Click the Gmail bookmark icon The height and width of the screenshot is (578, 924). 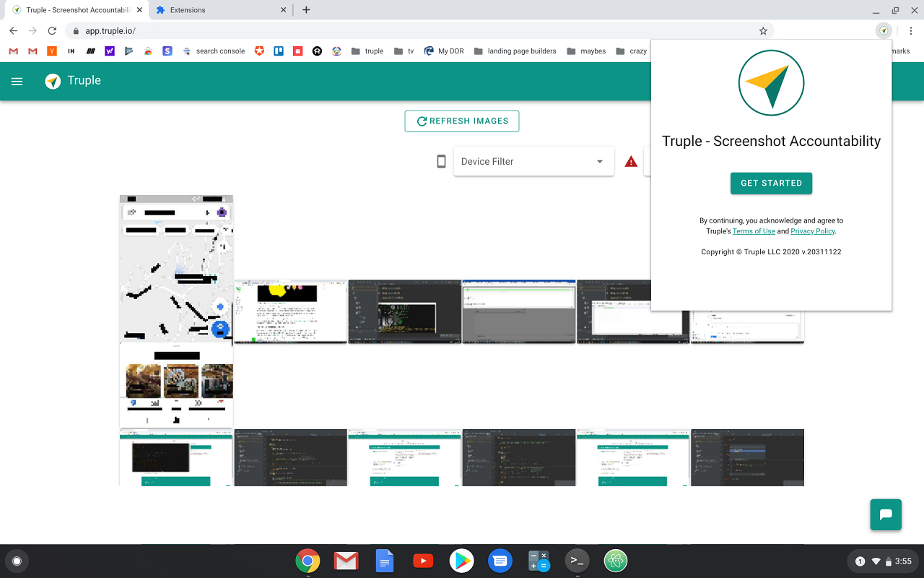[x=12, y=51]
